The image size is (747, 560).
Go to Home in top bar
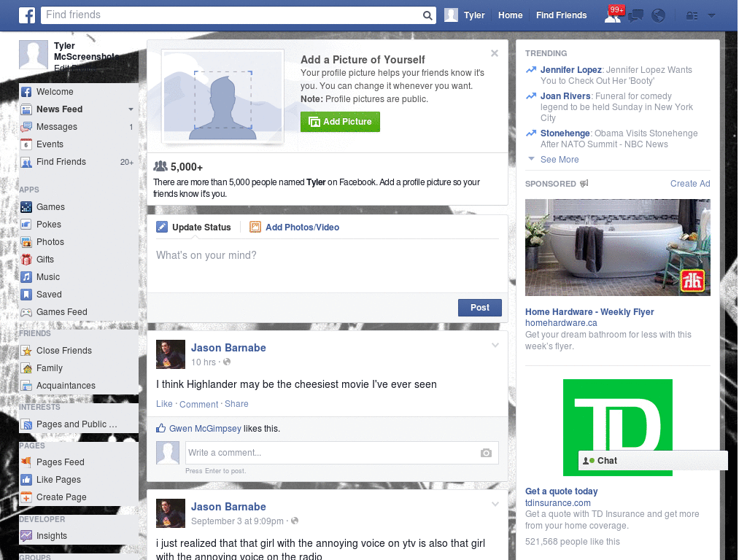510,15
